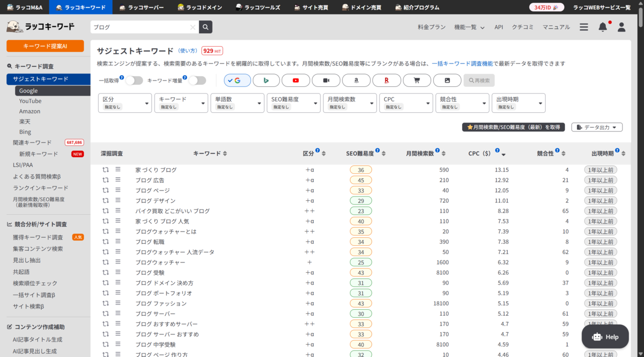Toggle the 一括取得 switch

pyautogui.click(x=134, y=81)
